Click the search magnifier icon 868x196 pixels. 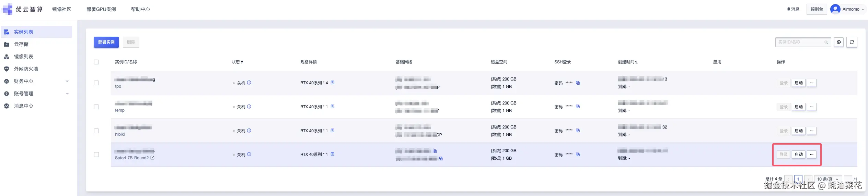pos(826,42)
